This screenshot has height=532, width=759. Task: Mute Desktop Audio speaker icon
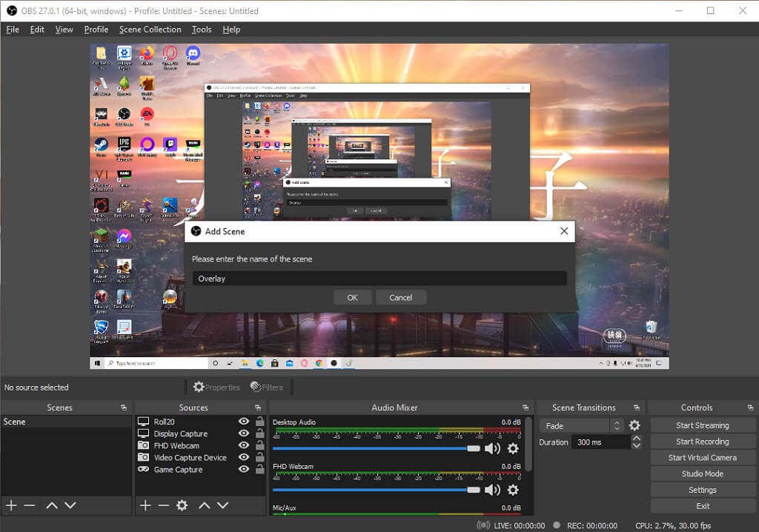point(492,448)
